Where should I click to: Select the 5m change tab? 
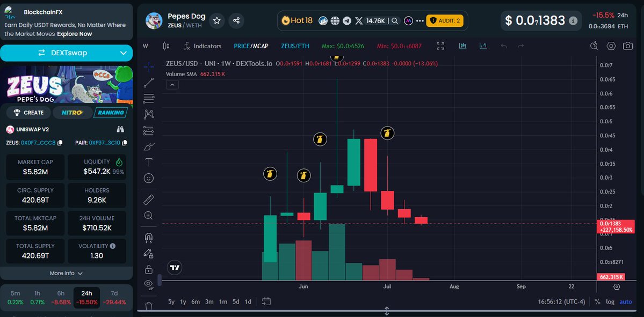click(x=15, y=298)
